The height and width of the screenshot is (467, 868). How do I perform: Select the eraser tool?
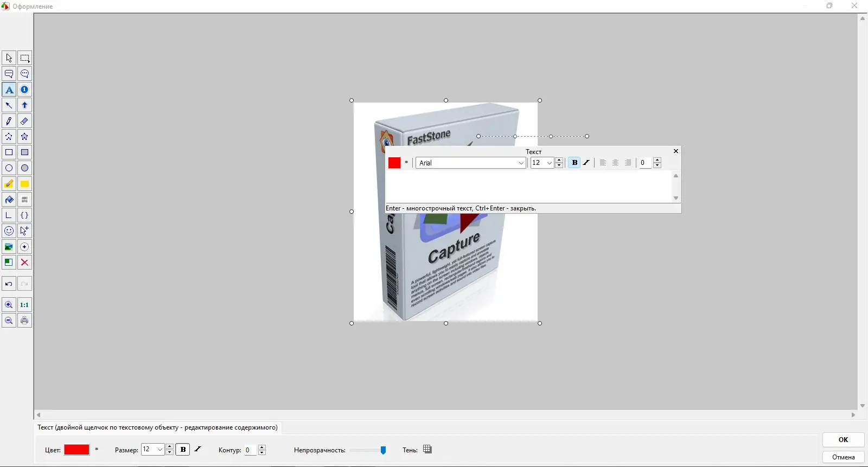pyautogui.click(x=24, y=121)
